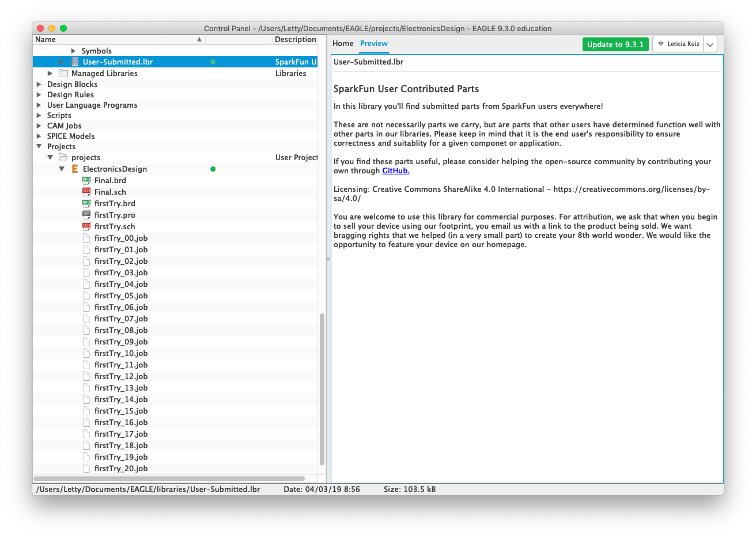This screenshot has width=756, height=538.
Task: Click the firstTry_15.job document icon
Action: pyautogui.click(x=86, y=411)
